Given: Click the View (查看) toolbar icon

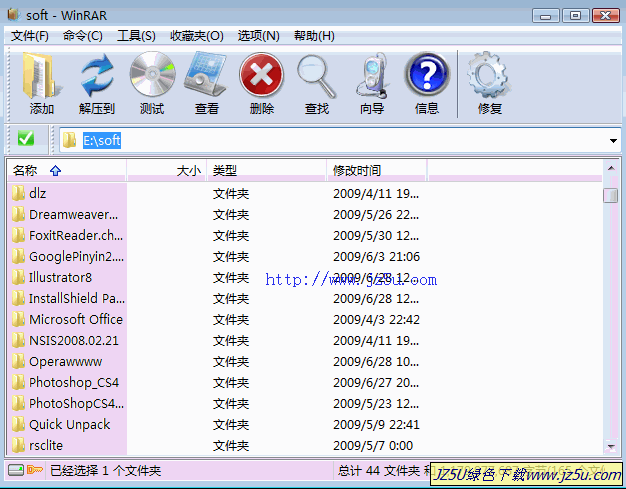Looking at the screenshot, I should pos(206,74).
